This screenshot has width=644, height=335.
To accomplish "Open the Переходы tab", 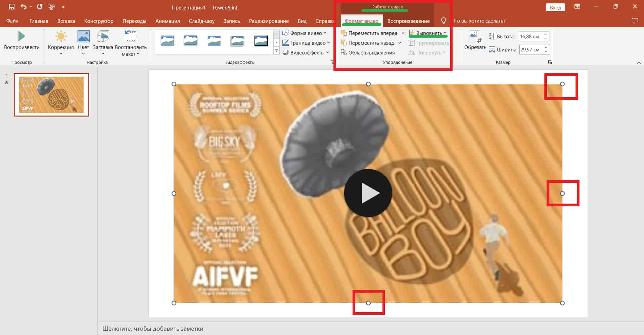I will tap(134, 21).
